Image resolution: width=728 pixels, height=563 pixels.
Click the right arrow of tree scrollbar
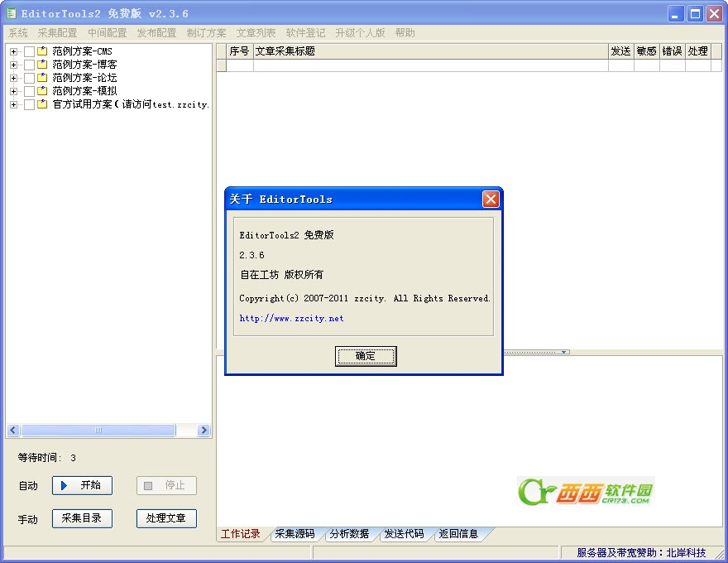pyautogui.click(x=204, y=431)
